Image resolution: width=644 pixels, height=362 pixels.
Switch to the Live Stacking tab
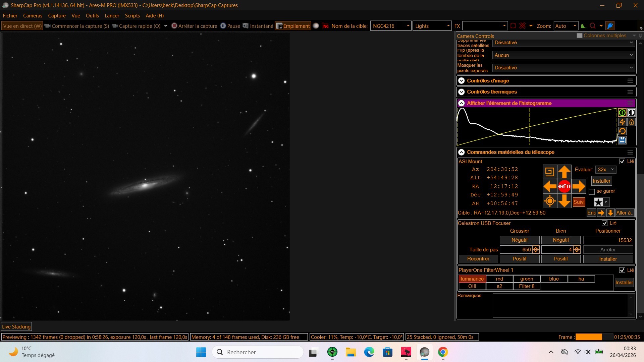16,326
